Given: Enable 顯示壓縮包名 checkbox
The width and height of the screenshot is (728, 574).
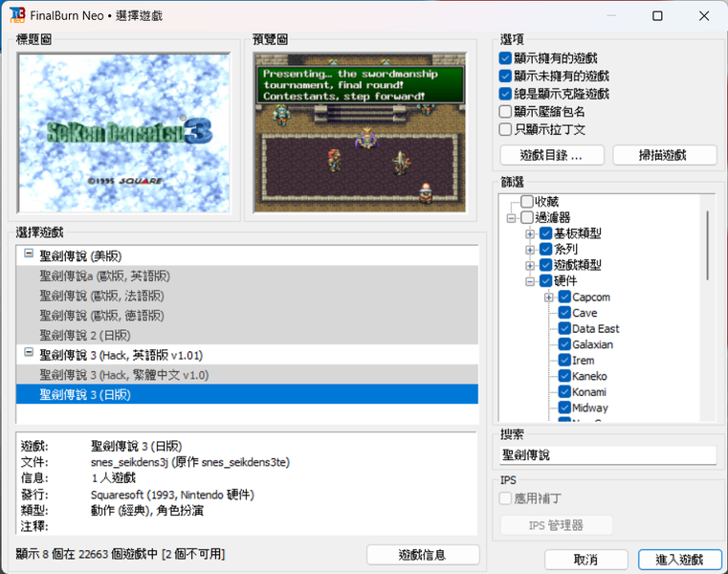Looking at the screenshot, I should coord(505,112).
